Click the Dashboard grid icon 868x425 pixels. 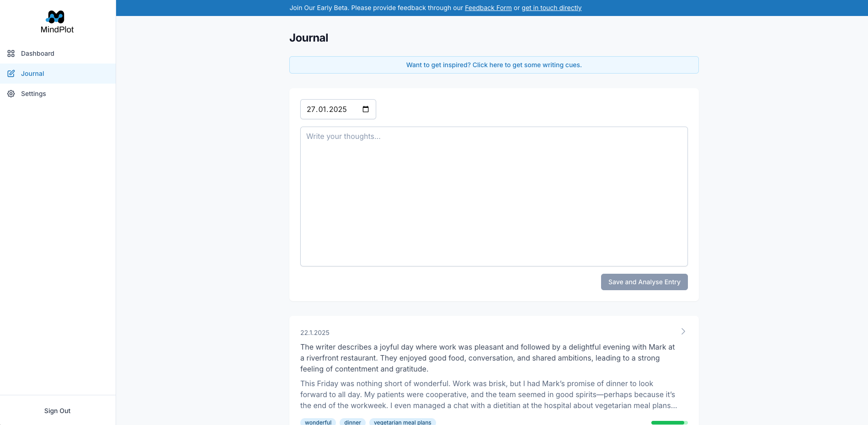point(11,53)
